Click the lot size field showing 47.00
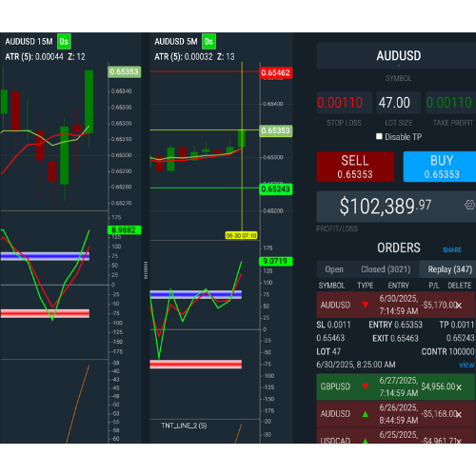This screenshot has width=476, height=476. coord(398,103)
